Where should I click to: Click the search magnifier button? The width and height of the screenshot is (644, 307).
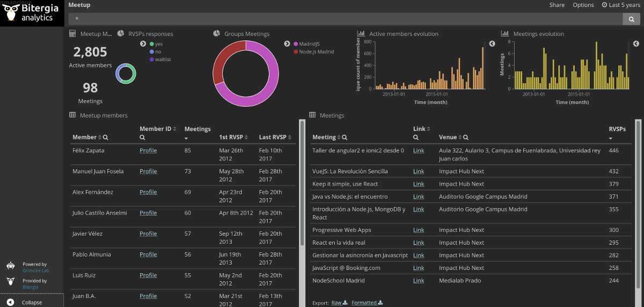click(x=632, y=19)
